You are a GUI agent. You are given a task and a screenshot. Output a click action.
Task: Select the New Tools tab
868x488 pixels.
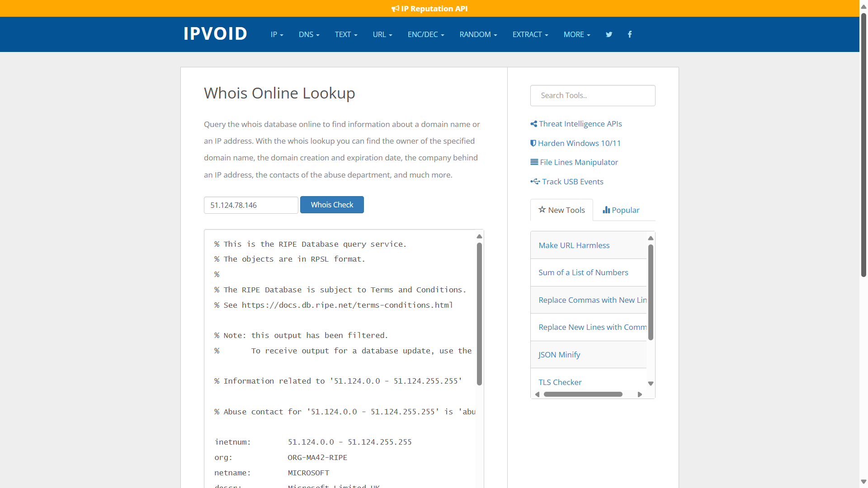pos(561,210)
